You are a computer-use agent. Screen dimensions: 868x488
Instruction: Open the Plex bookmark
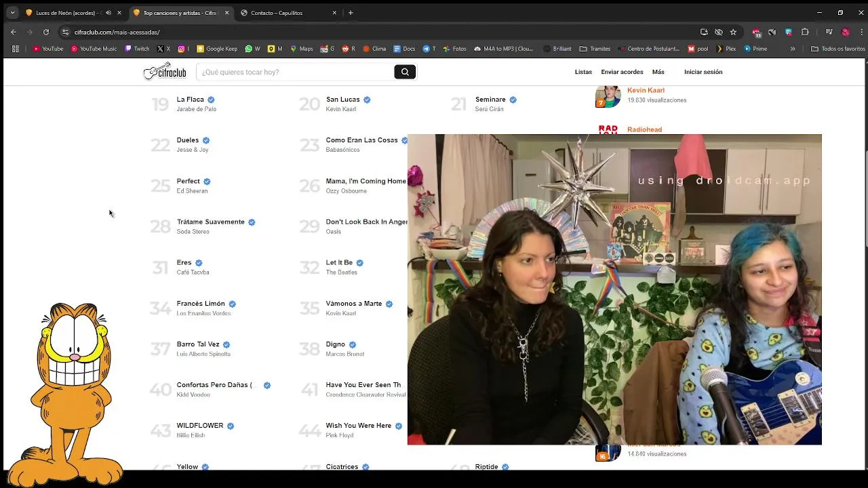726,49
